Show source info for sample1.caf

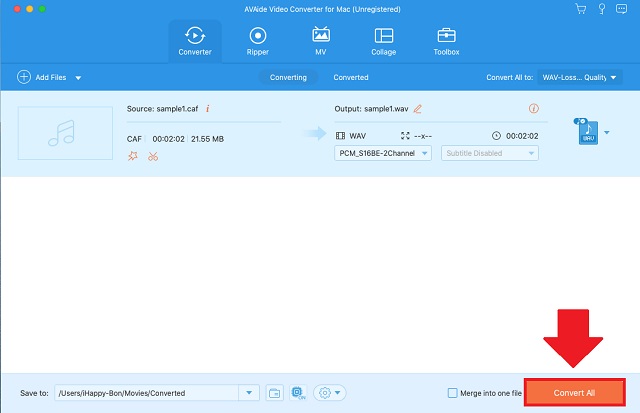(x=207, y=109)
